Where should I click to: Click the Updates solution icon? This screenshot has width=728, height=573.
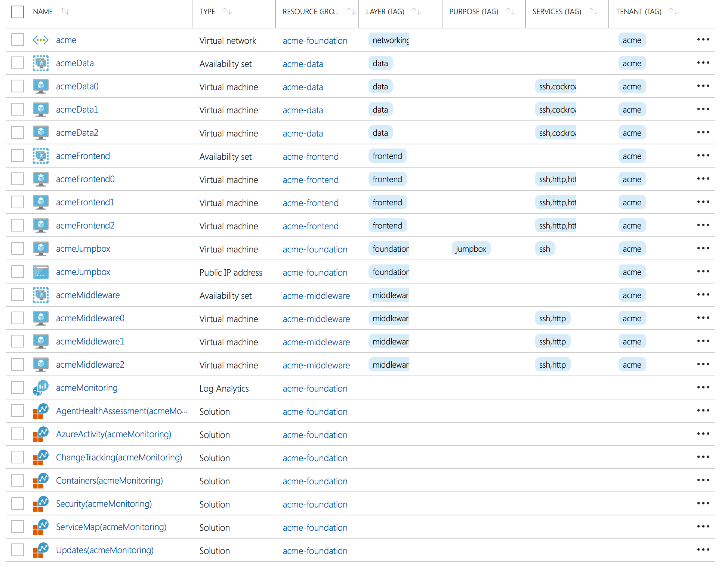click(40, 550)
